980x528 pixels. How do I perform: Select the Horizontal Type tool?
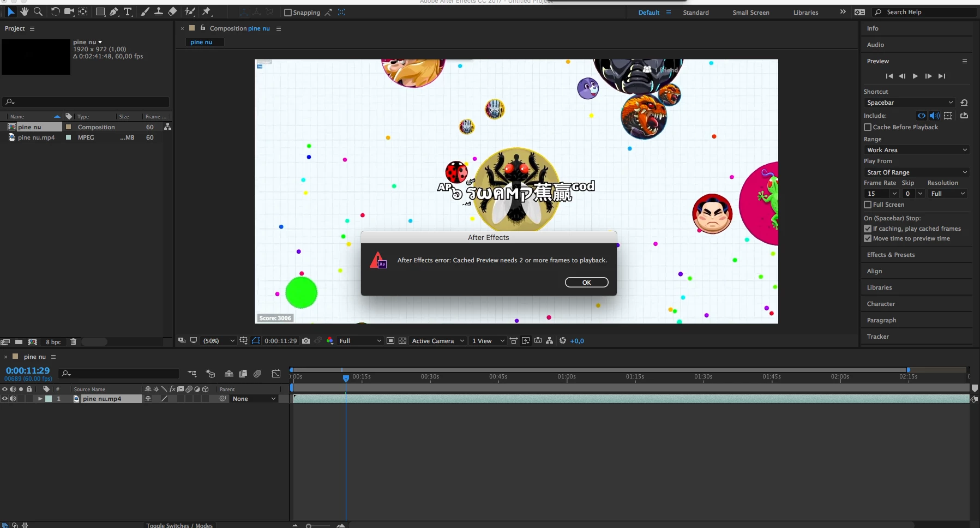[x=128, y=11]
